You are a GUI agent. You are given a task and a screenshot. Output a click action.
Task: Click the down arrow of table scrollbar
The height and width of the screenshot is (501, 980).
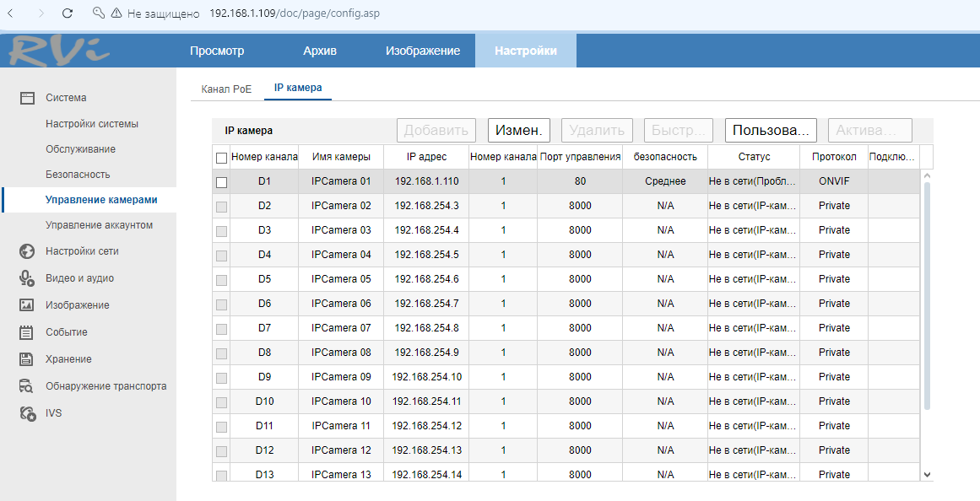[x=927, y=475]
